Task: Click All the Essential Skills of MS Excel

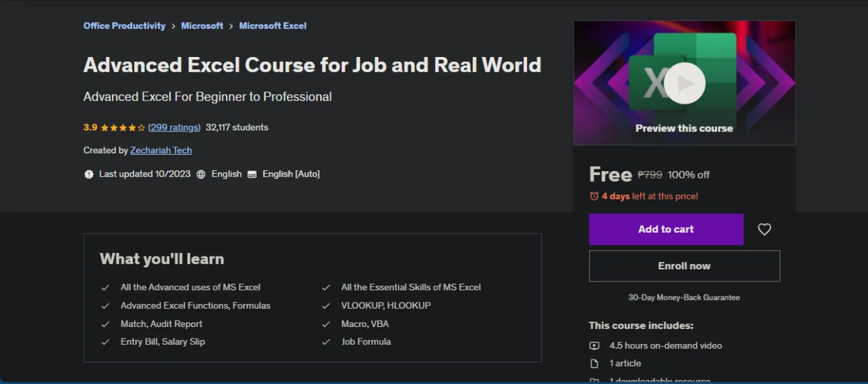Action: 411,288
